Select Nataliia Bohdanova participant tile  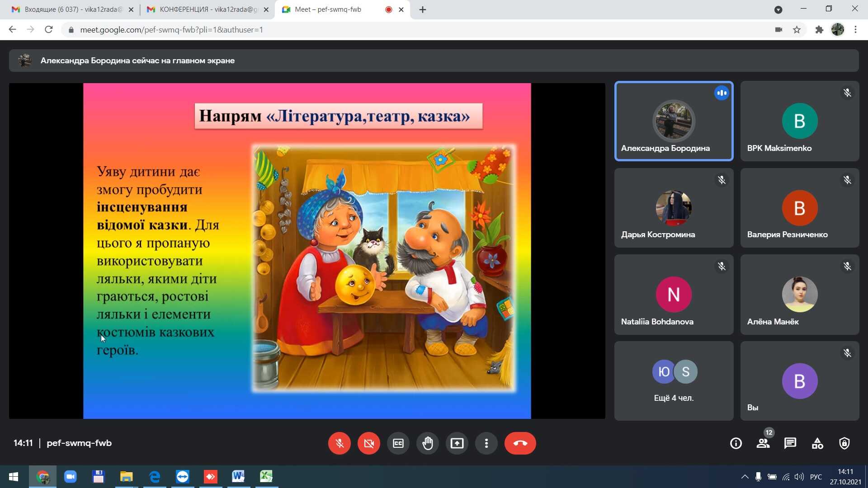[674, 295]
